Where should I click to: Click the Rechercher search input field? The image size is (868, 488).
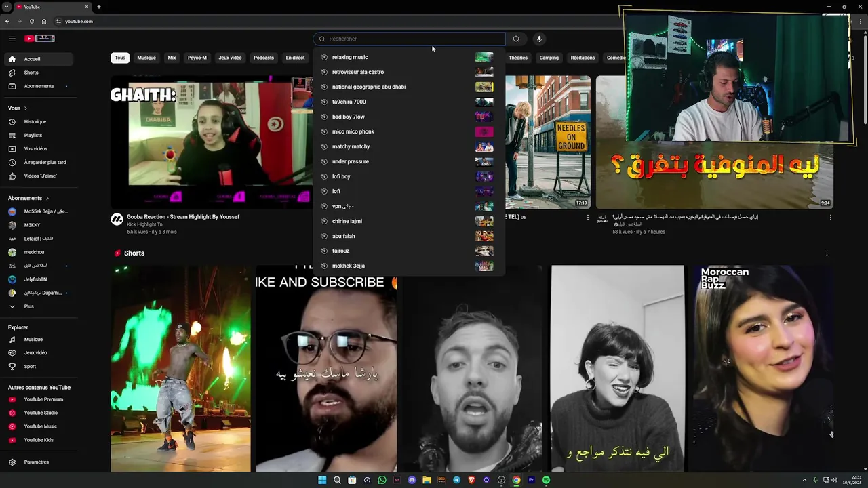[409, 39]
